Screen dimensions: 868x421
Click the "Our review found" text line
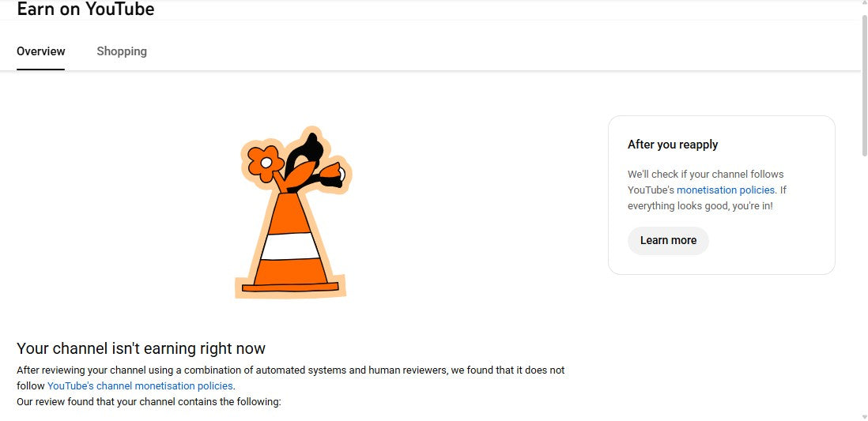pos(149,402)
